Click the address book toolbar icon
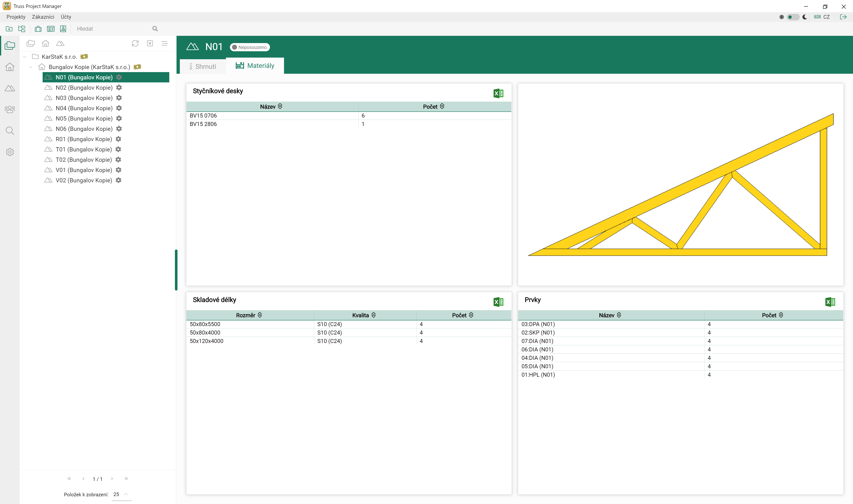The image size is (853, 504). click(x=63, y=29)
